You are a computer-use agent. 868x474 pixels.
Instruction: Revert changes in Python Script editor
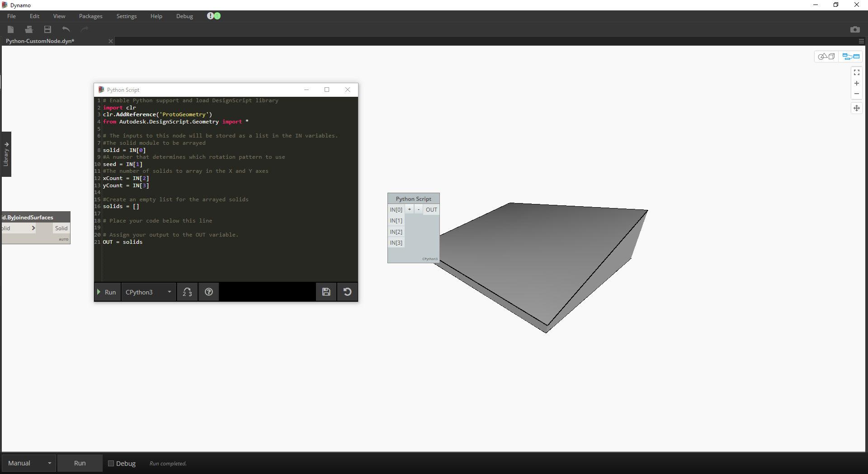coord(347,292)
